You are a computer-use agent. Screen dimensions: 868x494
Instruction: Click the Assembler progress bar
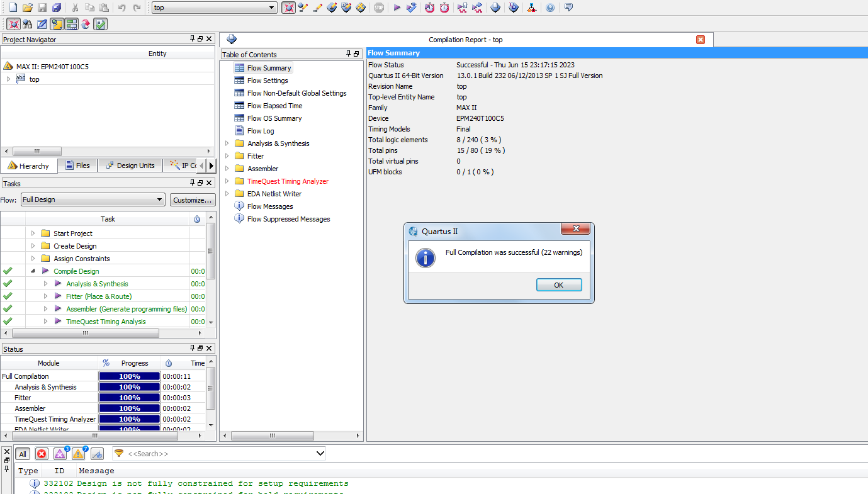click(x=130, y=408)
